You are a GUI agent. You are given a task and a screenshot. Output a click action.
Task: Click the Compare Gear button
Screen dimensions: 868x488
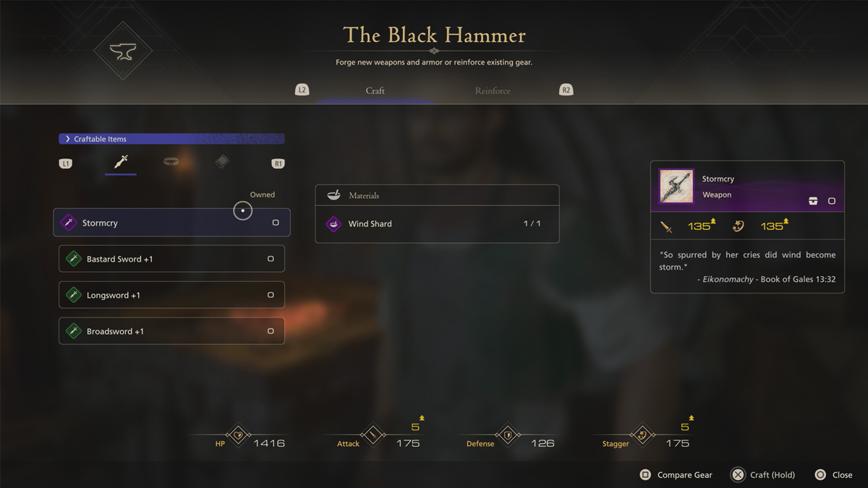click(676, 475)
